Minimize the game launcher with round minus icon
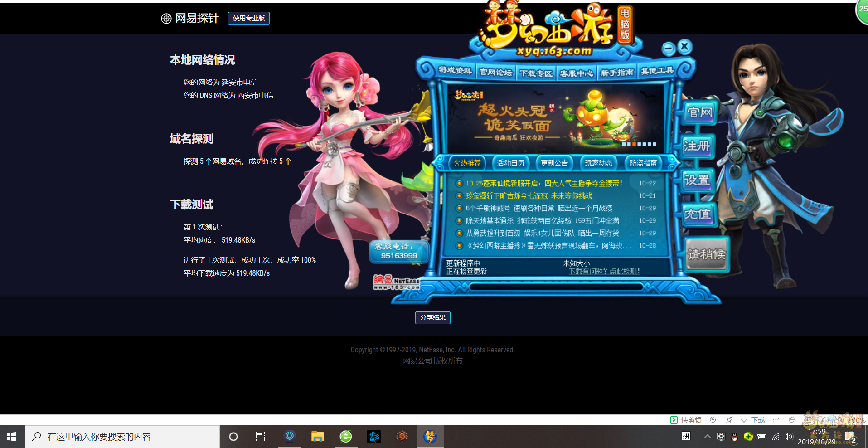Screen dimensions: 868x448 click(669, 48)
